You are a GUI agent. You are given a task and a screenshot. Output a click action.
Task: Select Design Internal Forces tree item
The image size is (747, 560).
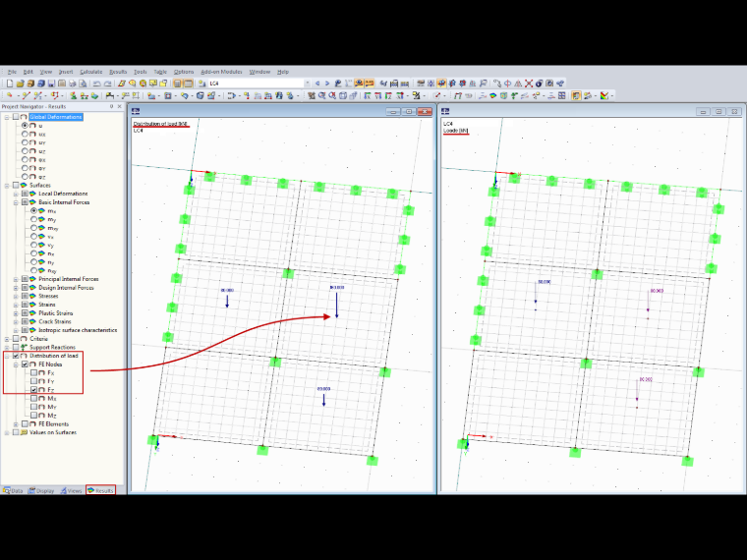tap(66, 288)
